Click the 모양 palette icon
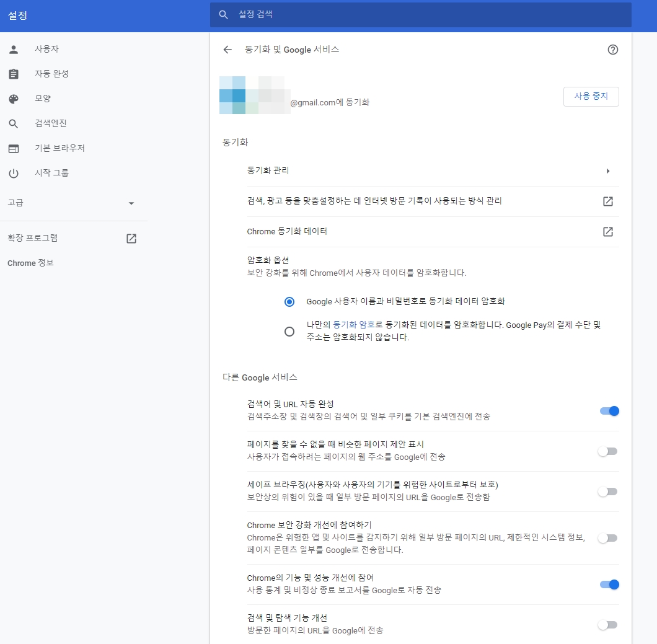 tap(14, 99)
